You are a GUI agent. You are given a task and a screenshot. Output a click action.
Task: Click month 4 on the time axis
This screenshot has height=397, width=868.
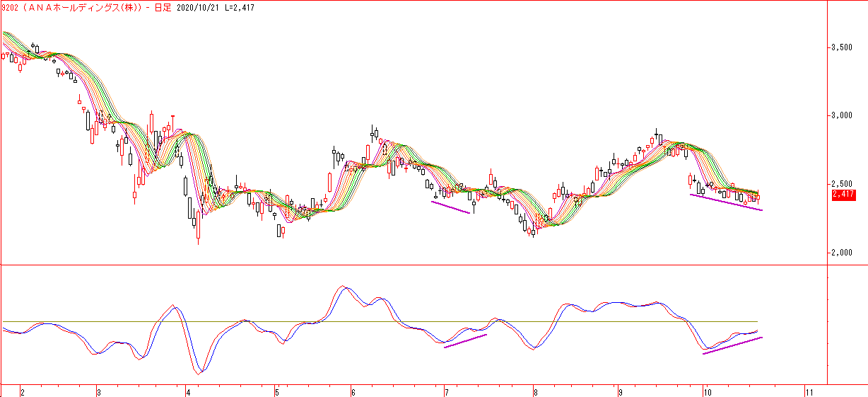[x=188, y=391]
